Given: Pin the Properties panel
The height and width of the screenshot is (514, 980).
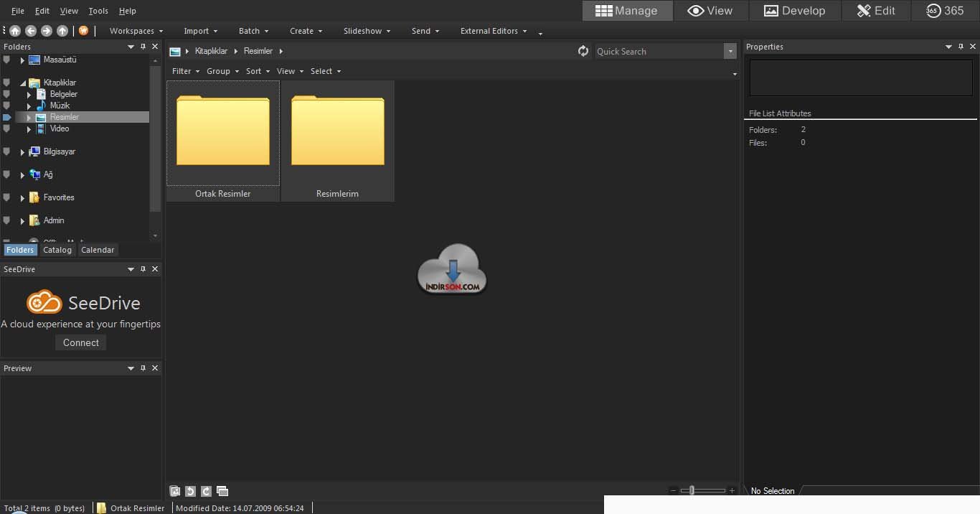Looking at the screenshot, I should pyautogui.click(x=961, y=47).
